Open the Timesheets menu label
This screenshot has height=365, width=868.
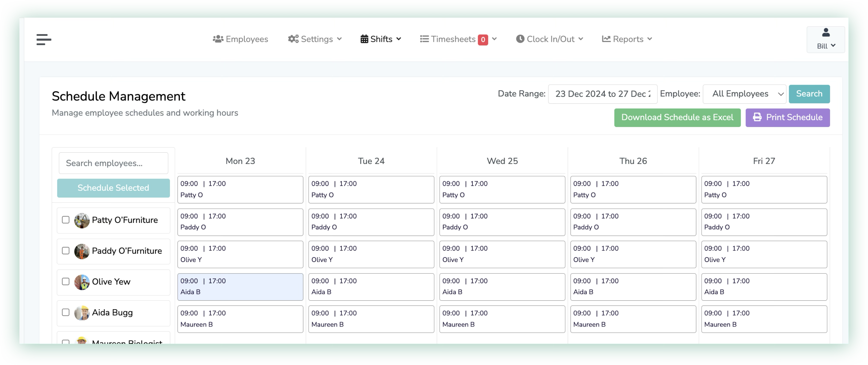[x=453, y=39]
